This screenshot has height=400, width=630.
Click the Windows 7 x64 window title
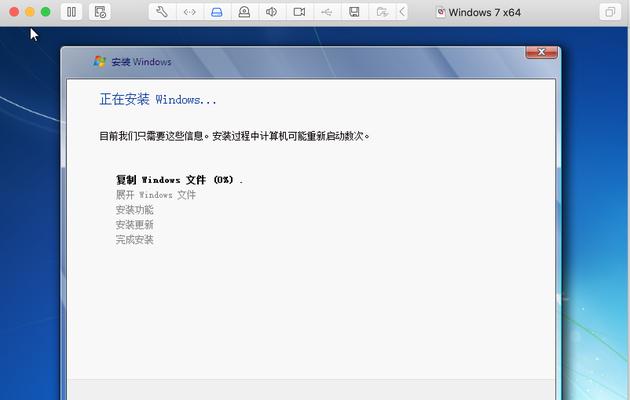[484, 12]
